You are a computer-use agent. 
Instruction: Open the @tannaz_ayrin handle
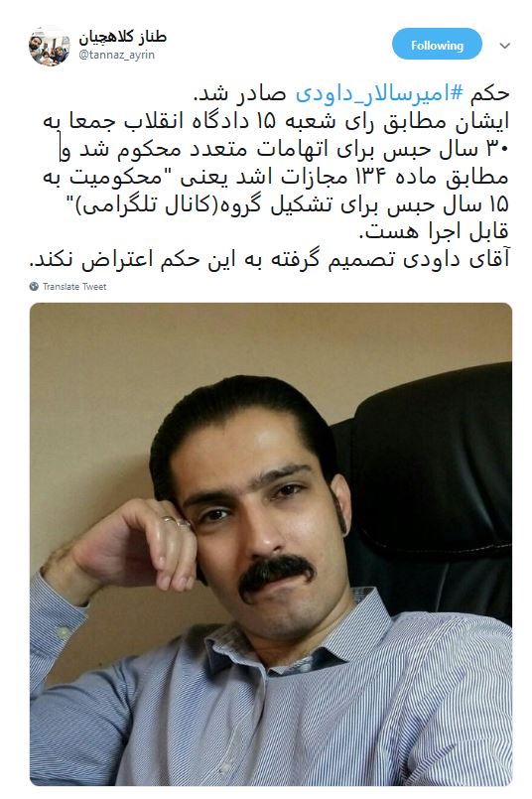pyautogui.click(x=116, y=55)
